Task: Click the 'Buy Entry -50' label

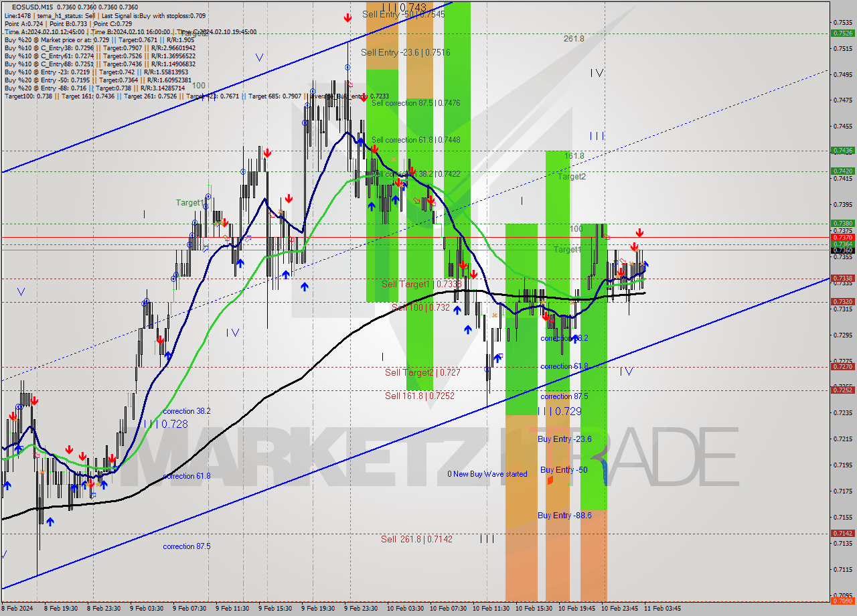Action: tap(564, 470)
